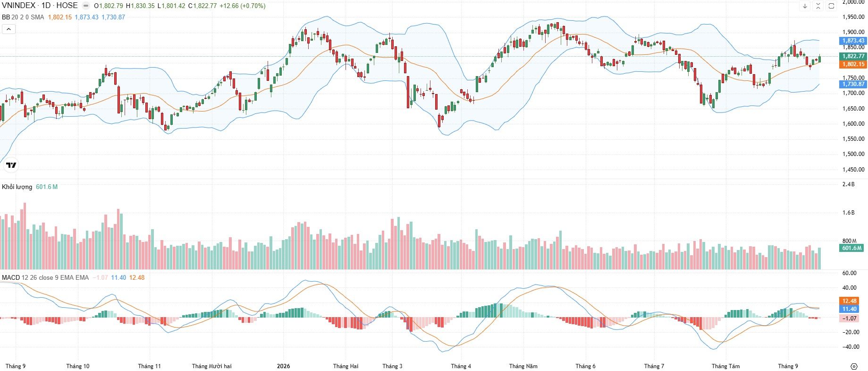Move the price pane down with the arrow icon

[805, 6]
